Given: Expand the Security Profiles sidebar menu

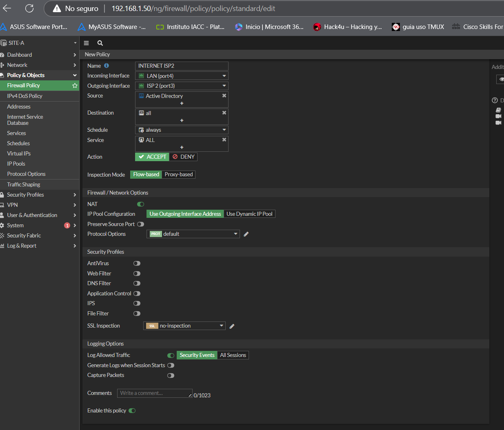Looking at the screenshot, I should click(x=25, y=195).
